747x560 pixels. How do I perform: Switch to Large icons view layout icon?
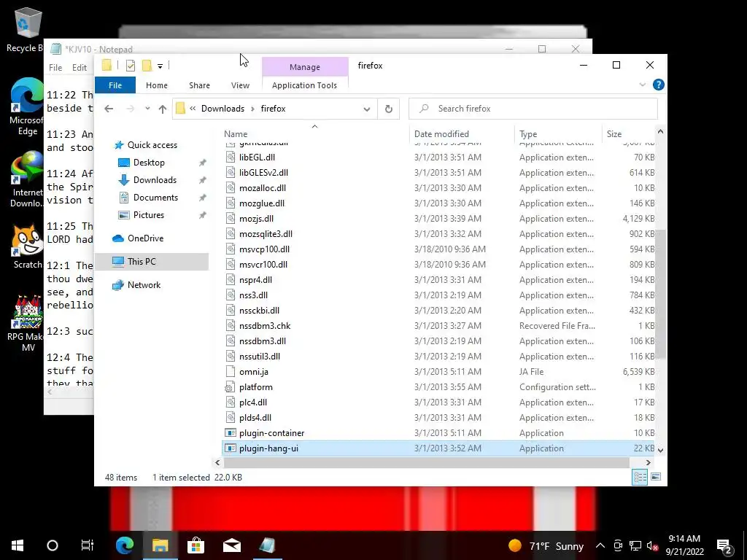coord(656,477)
